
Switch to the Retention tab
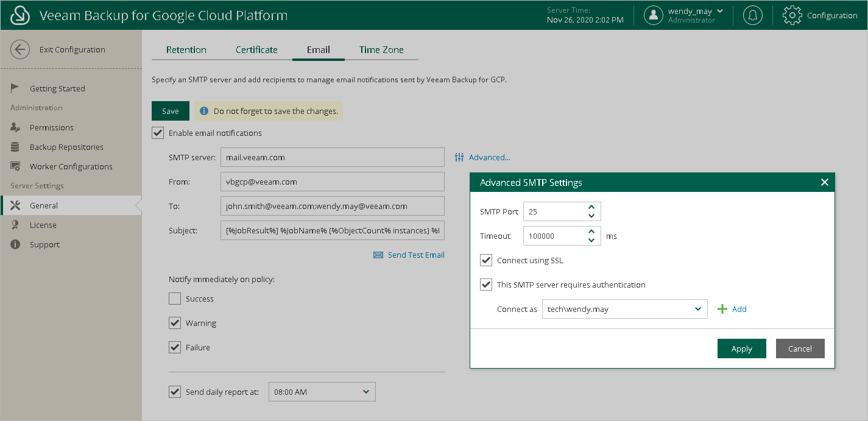186,50
